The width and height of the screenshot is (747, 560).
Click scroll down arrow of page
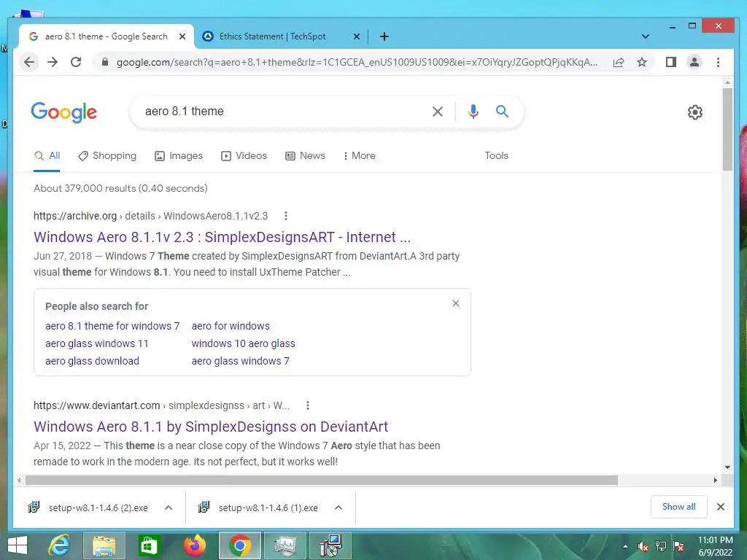pyautogui.click(x=727, y=467)
